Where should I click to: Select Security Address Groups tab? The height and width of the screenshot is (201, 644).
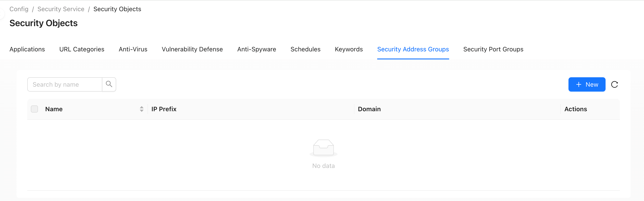[413, 49]
